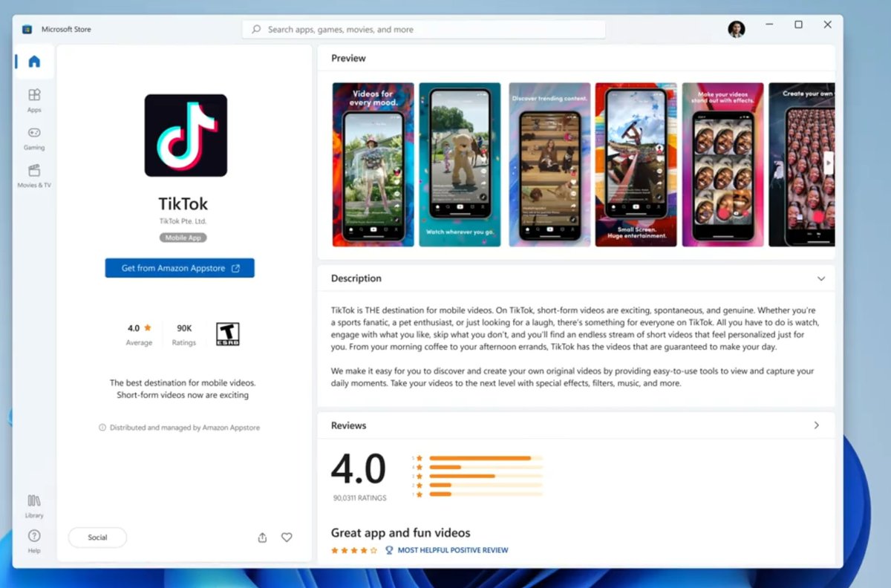Image resolution: width=891 pixels, height=588 pixels.
Task: Click the orange star next to 4.0 average
Action: click(148, 327)
